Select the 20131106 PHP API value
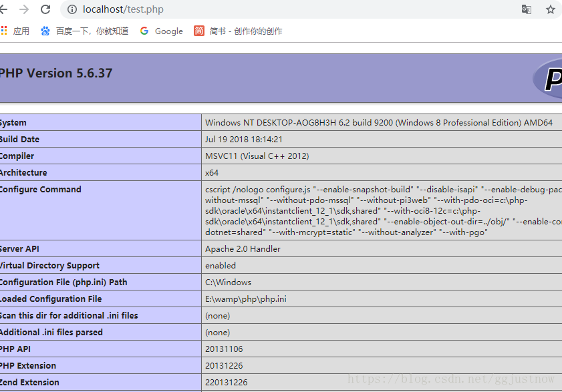The width and height of the screenshot is (562, 392). point(224,349)
